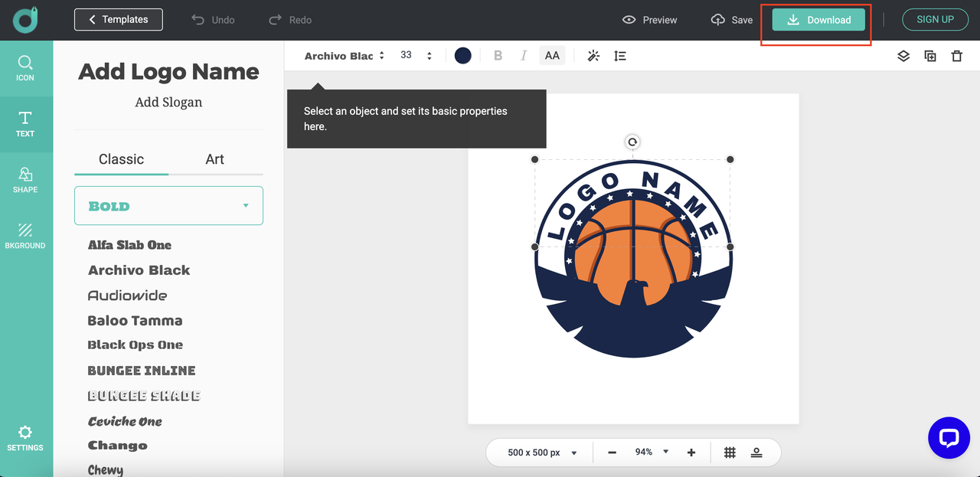The height and width of the screenshot is (477, 980).
Task: Open the Text panel in sidebar
Action: click(25, 124)
